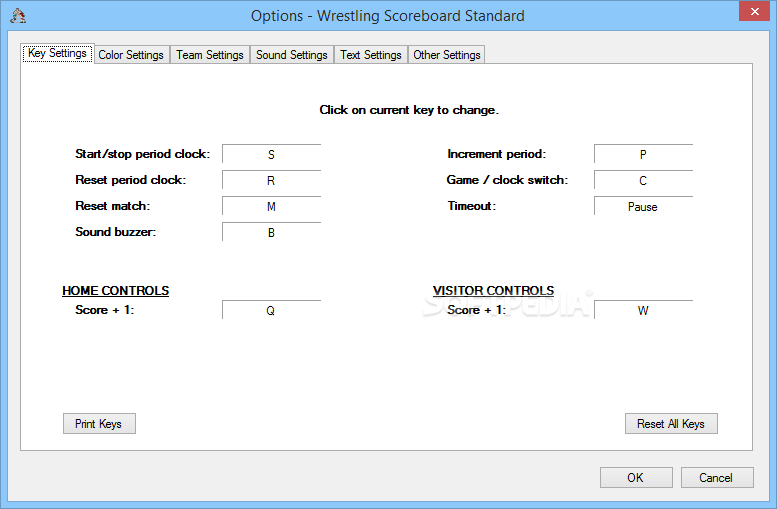Click the 'Increment period:' label
Image resolution: width=777 pixels, height=509 pixels.
pos(497,154)
